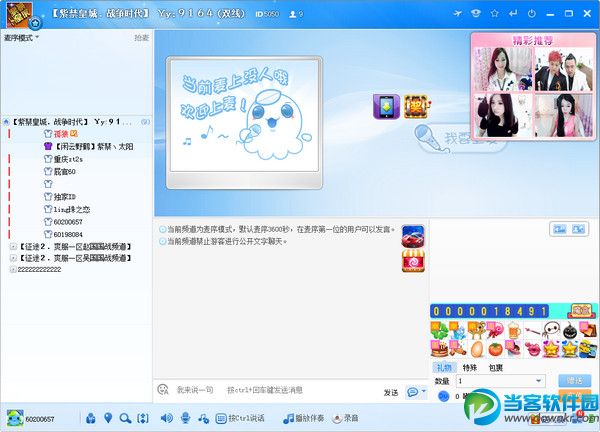Image resolution: width=600 pixels, height=432 pixels.
Task: Click the airplane icon in the title bar
Action: pyautogui.click(x=457, y=14)
